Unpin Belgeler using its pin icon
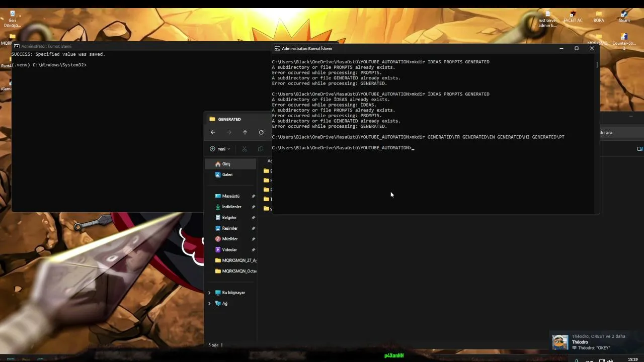 [253, 218]
